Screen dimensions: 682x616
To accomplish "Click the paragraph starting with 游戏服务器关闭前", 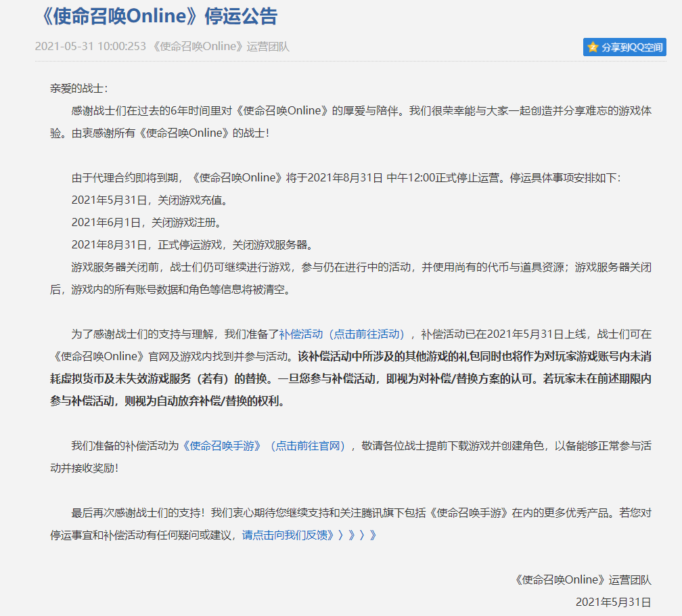I will click(352, 267).
